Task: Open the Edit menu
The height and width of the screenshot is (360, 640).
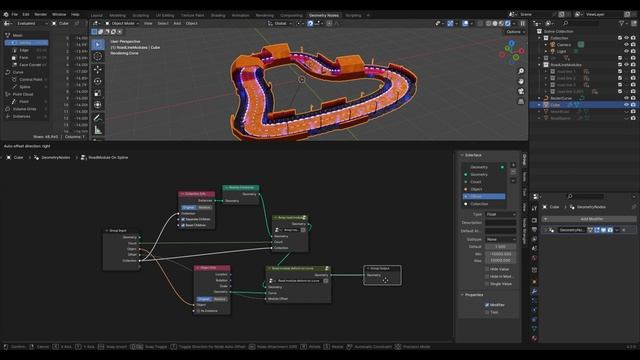Action: coord(26,14)
